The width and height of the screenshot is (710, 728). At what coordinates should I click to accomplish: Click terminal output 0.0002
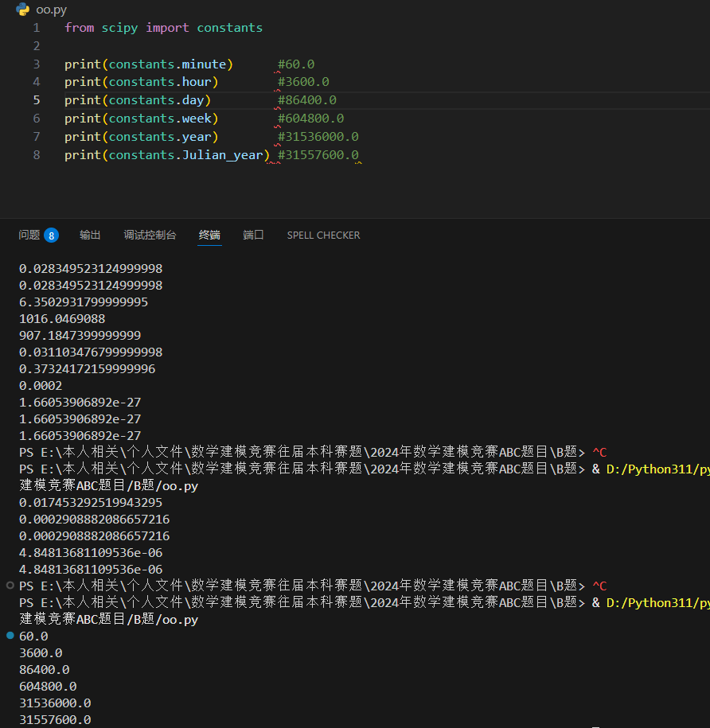[x=41, y=386]
